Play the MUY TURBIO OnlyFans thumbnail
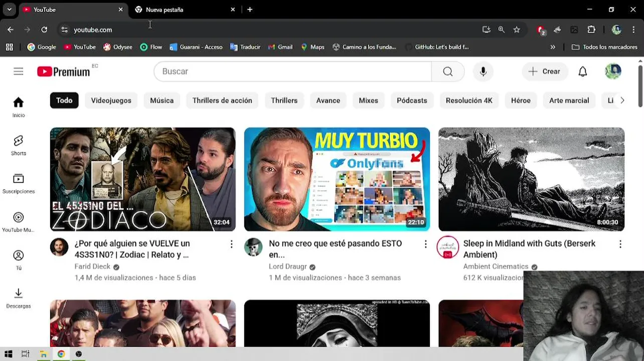The width and height of the screenshot is (644, 361). (x=337, y=179)
